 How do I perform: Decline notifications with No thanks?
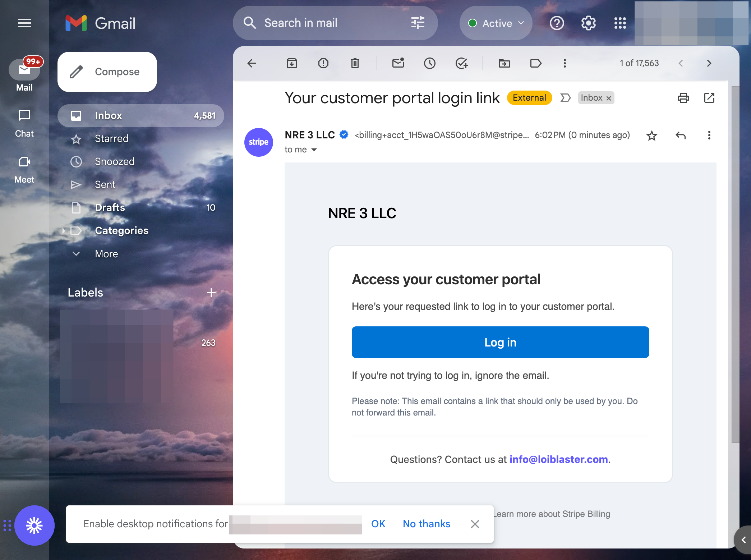[x=427, y=524]
